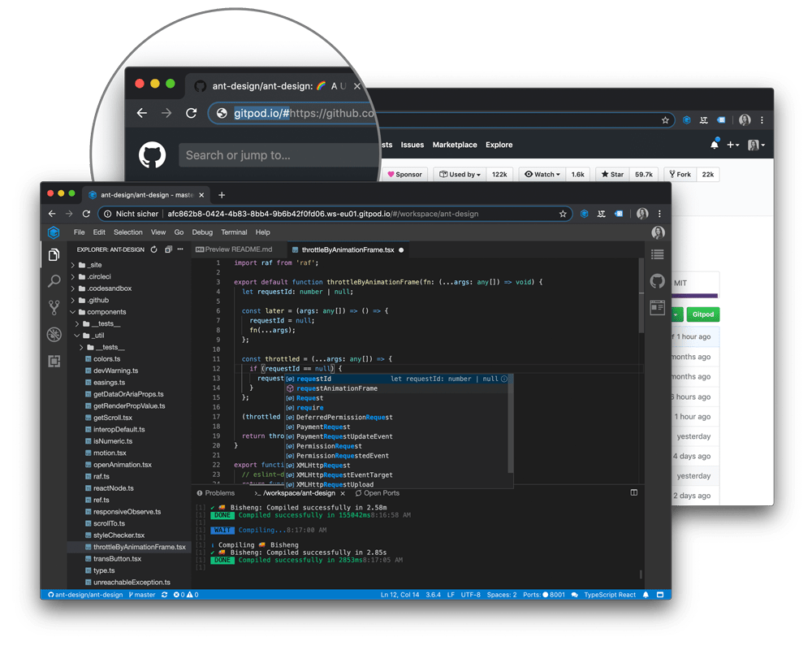This screenshot has height=646, width=812.
Task: Open the Extensions icon in activity bar
Action: pyautogui.click(x=54, y=361)
